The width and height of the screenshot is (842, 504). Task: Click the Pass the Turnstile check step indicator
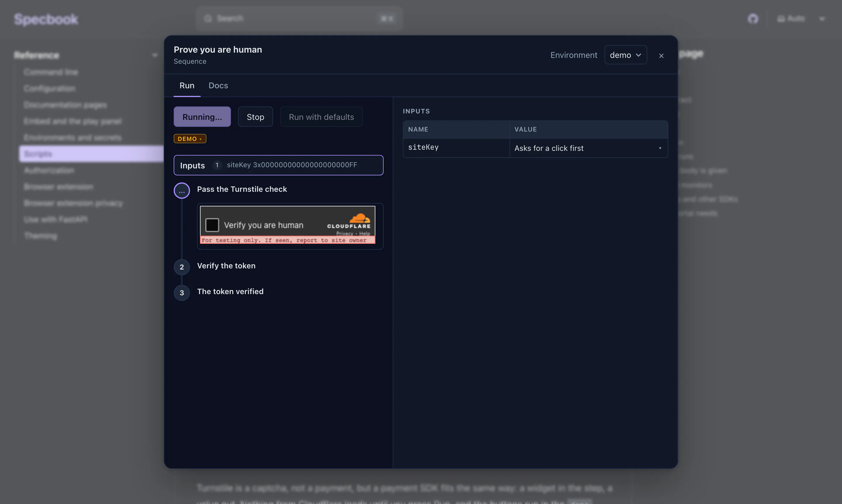pyautogui.click(x=182, y=191)
